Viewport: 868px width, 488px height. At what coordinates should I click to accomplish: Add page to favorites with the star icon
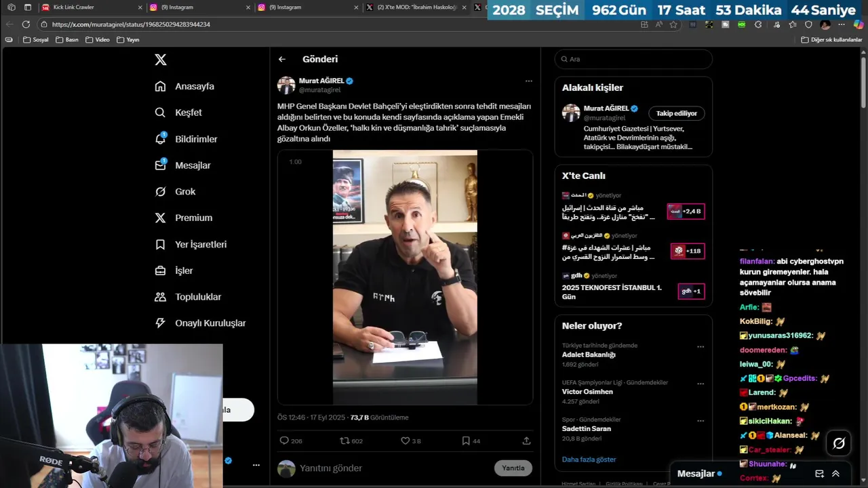(673, 24)
